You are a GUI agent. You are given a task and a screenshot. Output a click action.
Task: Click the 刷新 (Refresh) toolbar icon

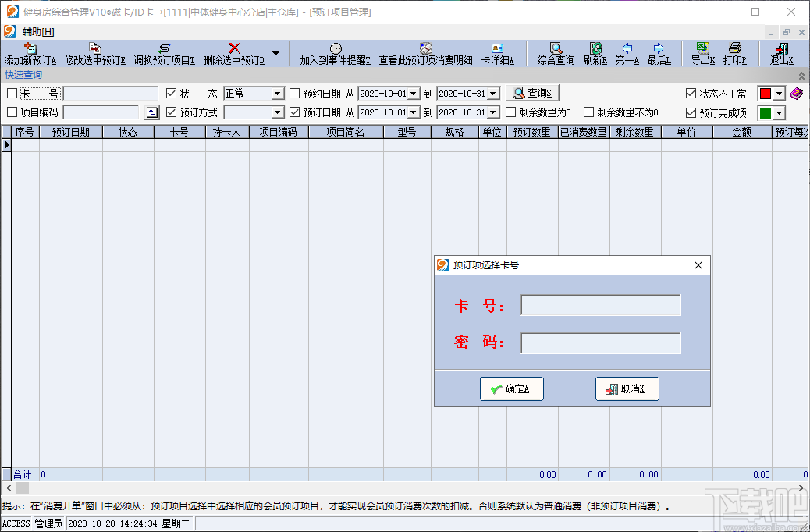(596, 53)
